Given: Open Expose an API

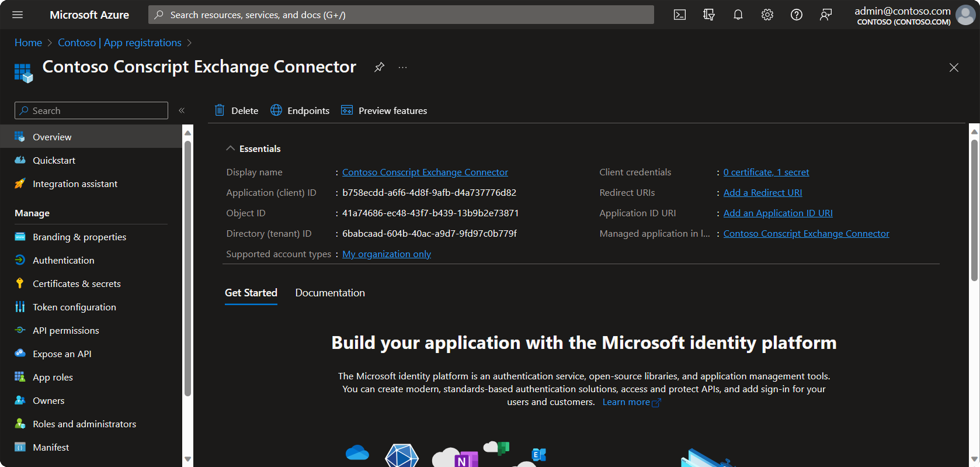Looking at the screenshot, I should coord(91,354).
